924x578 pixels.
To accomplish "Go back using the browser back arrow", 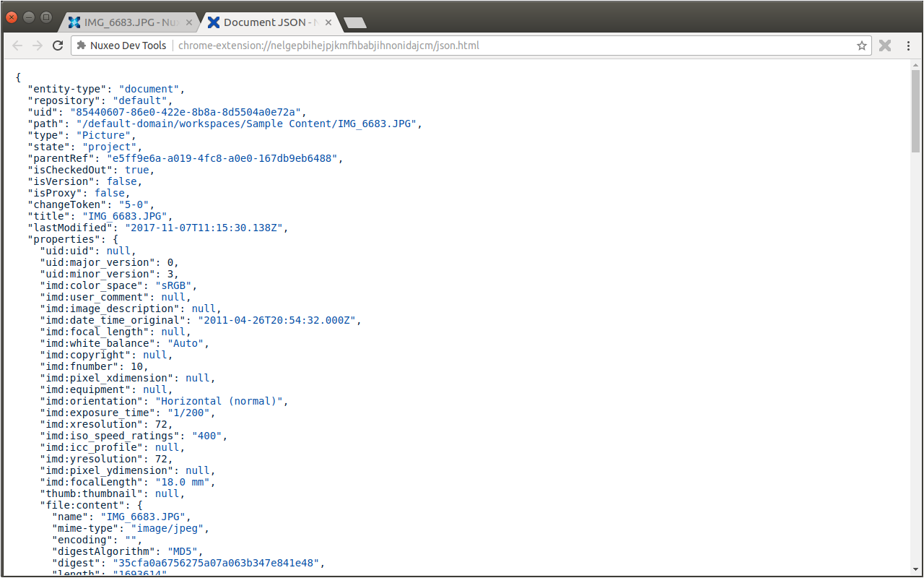I will 17,46.
